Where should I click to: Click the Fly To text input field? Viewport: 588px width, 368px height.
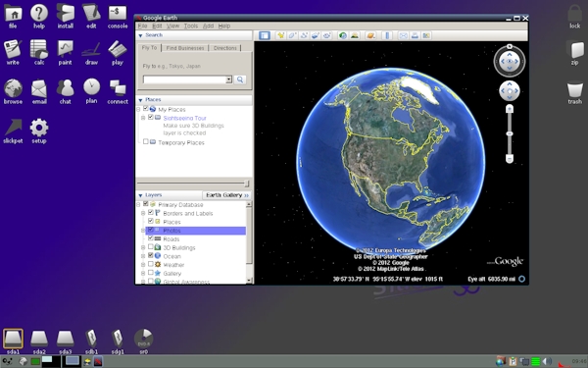tap(185, 79)
